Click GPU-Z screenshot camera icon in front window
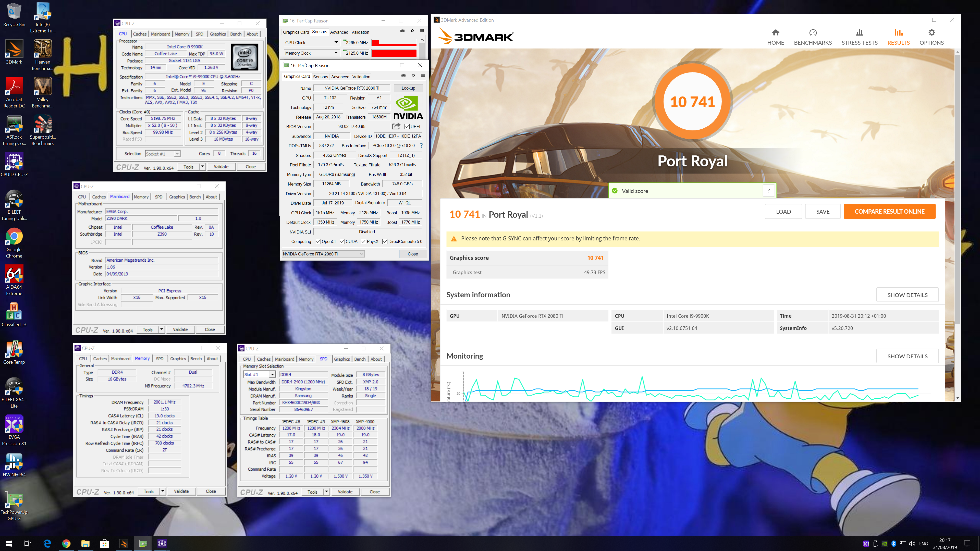The height and width of the screenshot is (551, 980). [x=403, y=75]
